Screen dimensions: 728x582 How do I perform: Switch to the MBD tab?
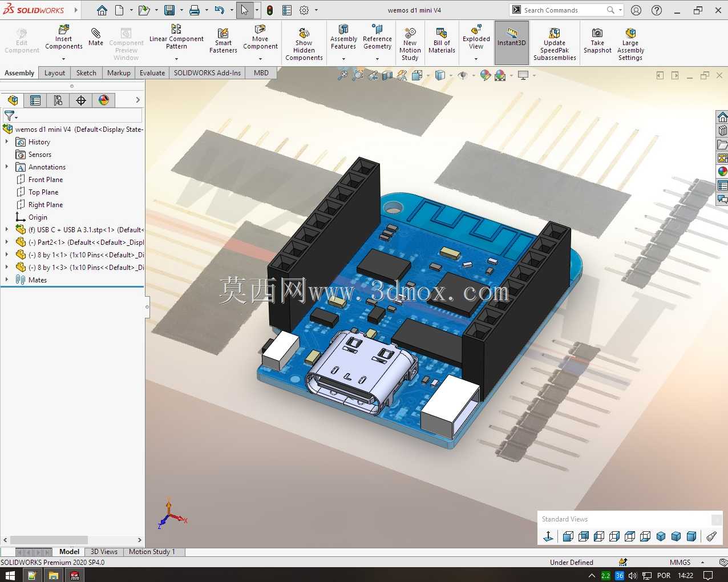pyautogui.click(x=261, y=73)
